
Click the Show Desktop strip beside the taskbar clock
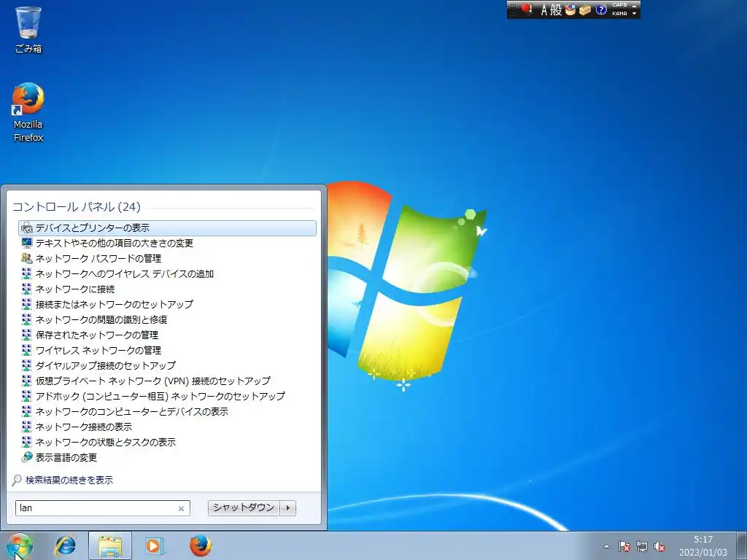click(741, 545)
